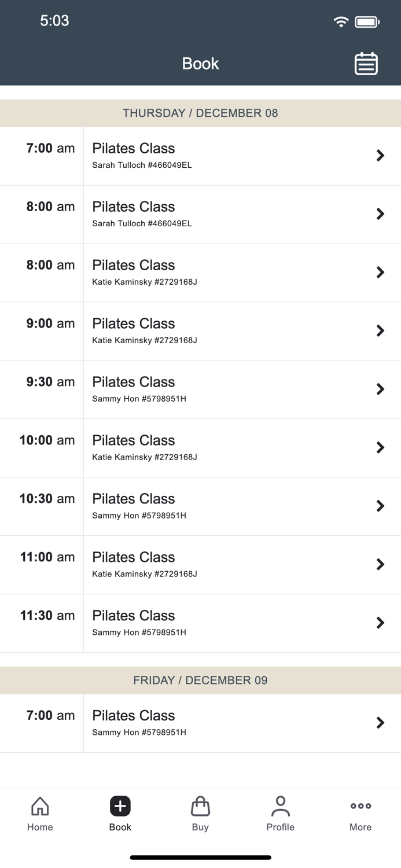Switch to the Profile tab
Image resolution: width=401 pixels, height=868 pixels.
click(281, 813)
